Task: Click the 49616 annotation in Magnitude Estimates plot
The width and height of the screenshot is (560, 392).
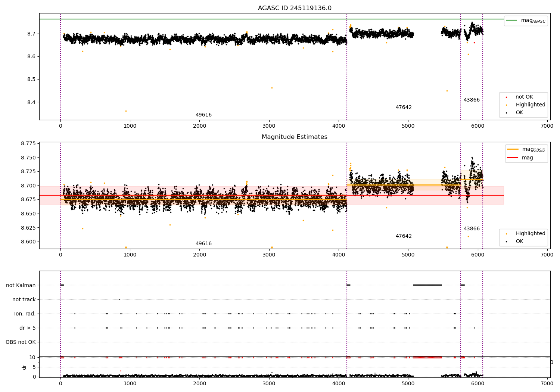Action: (203, 244)
